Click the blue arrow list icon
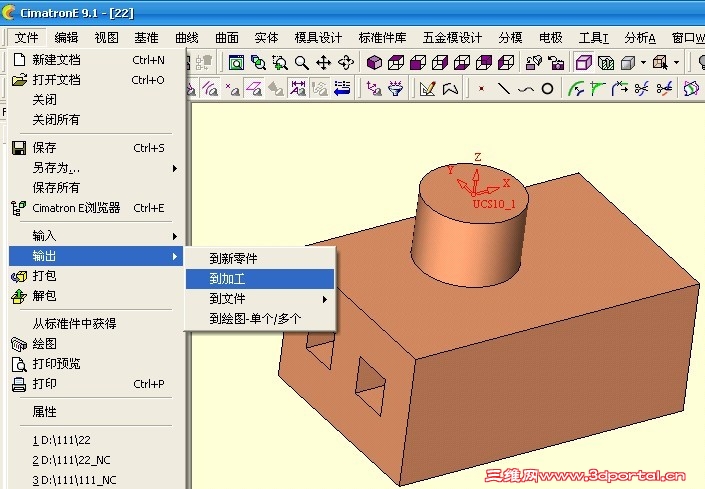Screen dimensions: 705x489 click(342, 88)
